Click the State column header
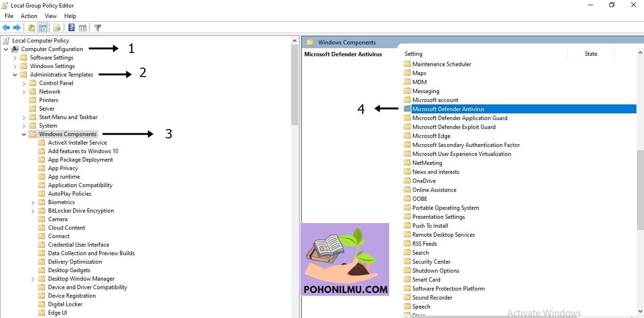 (591, 54)
